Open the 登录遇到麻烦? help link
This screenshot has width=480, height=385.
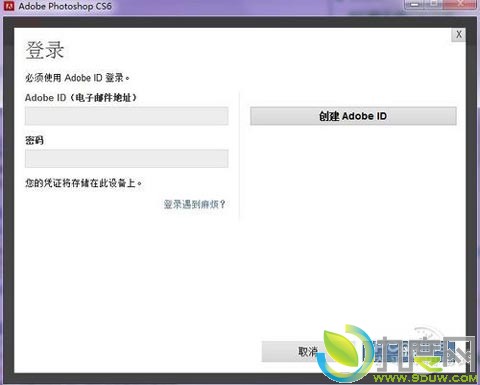coord(194,204)
